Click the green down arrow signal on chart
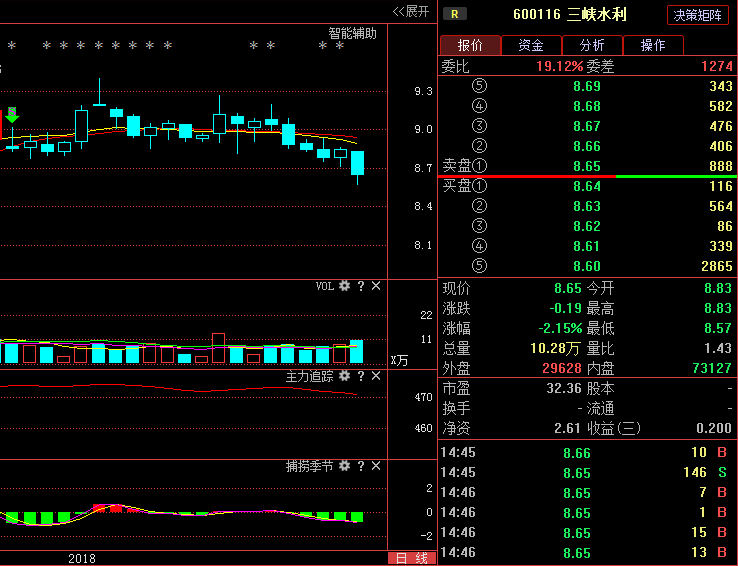The image size is (738, 566). [x=12, y=115]
